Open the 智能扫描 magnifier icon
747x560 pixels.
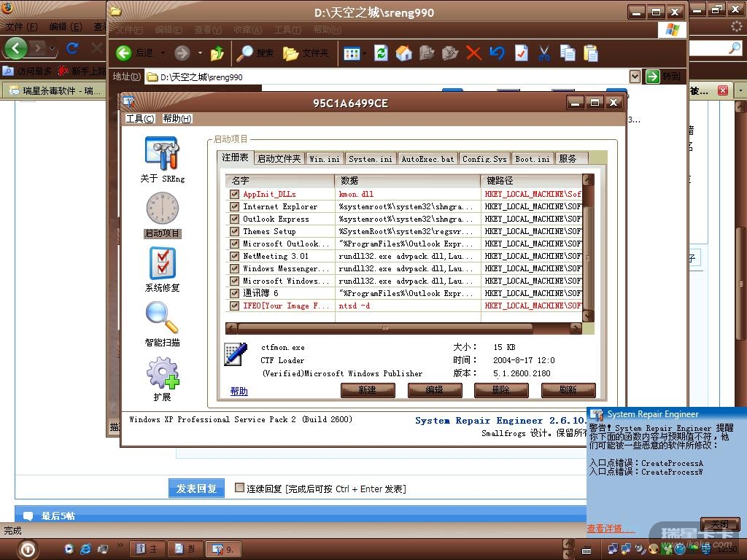coord(162,318)
